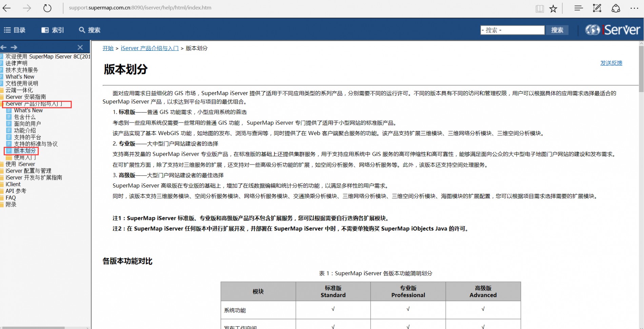Open the browser Hub icon
The height and width of the screenshot is (329, 644).
[x=578, y=8]
